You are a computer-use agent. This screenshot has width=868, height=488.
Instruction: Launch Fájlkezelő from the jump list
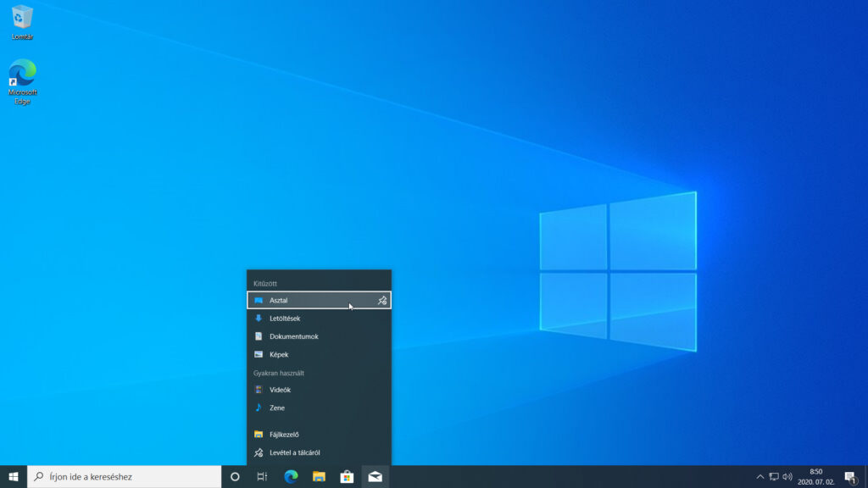[x=319, y=435]
